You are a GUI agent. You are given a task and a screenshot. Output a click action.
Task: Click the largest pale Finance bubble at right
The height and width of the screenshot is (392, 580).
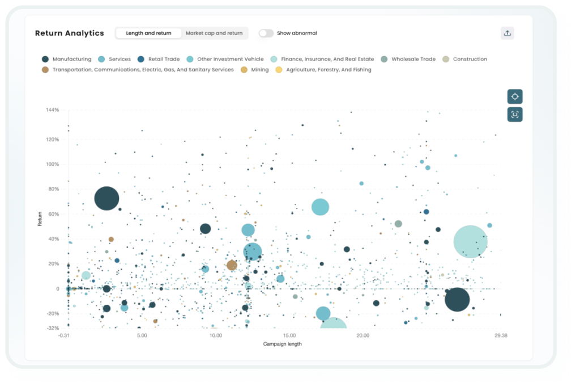click(x=470, y=241)
